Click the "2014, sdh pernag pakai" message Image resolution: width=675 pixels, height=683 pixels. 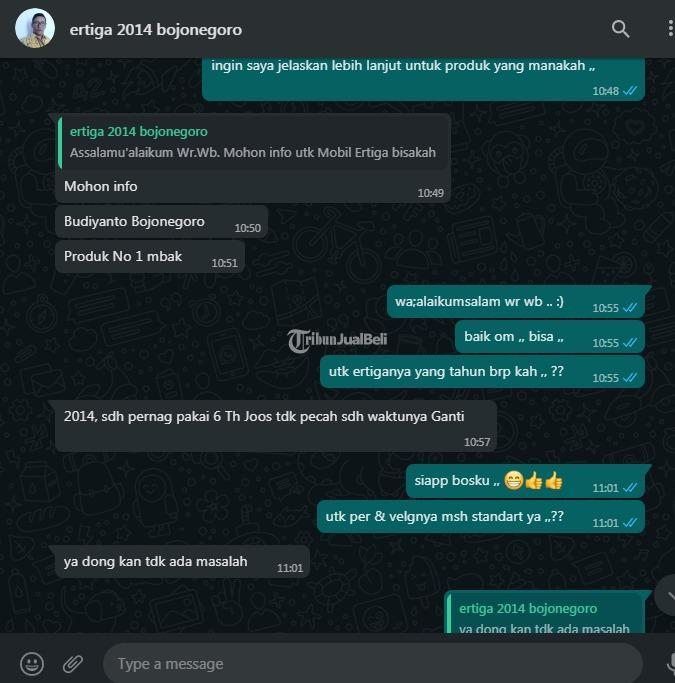pos(276,426)
